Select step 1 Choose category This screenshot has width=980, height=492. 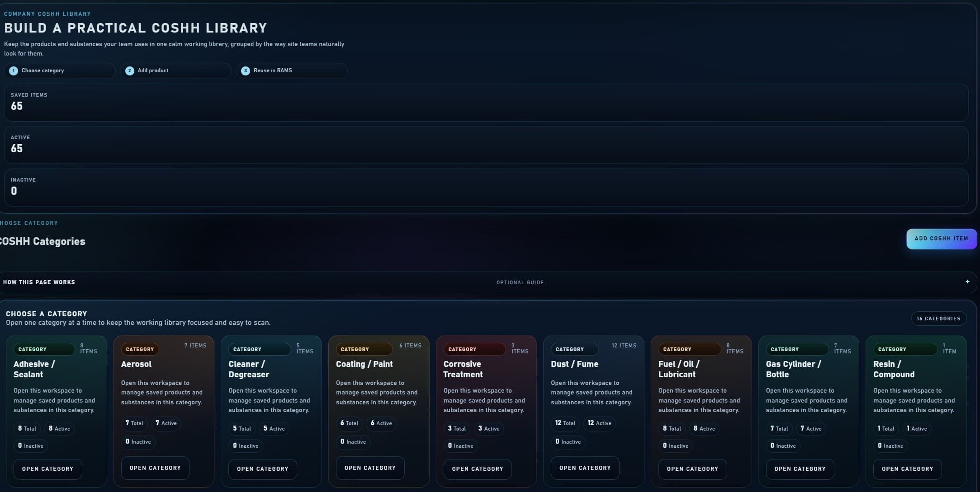pyautogui.click(x=60, y=70)
